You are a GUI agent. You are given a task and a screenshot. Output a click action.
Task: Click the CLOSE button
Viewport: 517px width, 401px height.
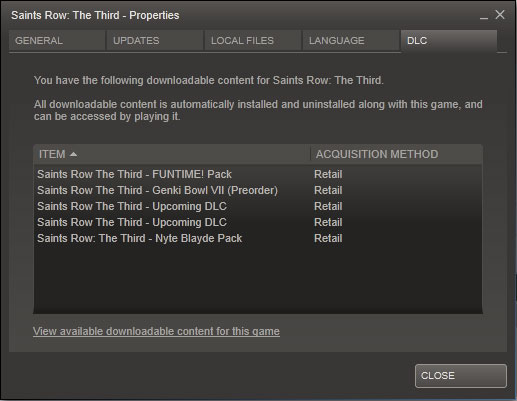tap(461, 376)
